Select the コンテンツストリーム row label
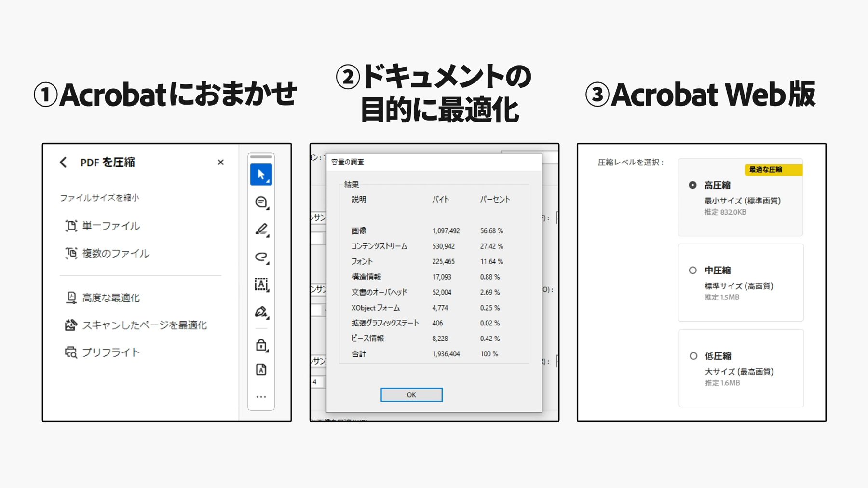The width and height of the screenshot is (868, 488). tap(379, 246)
